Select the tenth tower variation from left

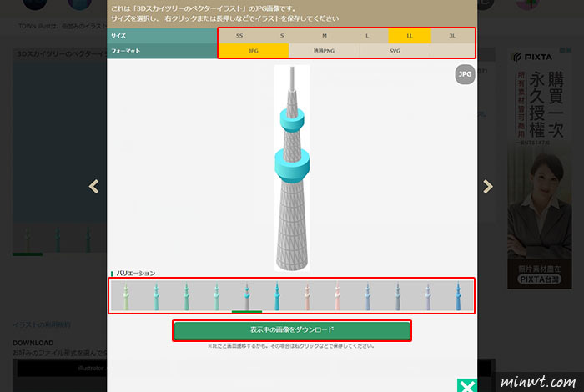click(x=398, y=296)
